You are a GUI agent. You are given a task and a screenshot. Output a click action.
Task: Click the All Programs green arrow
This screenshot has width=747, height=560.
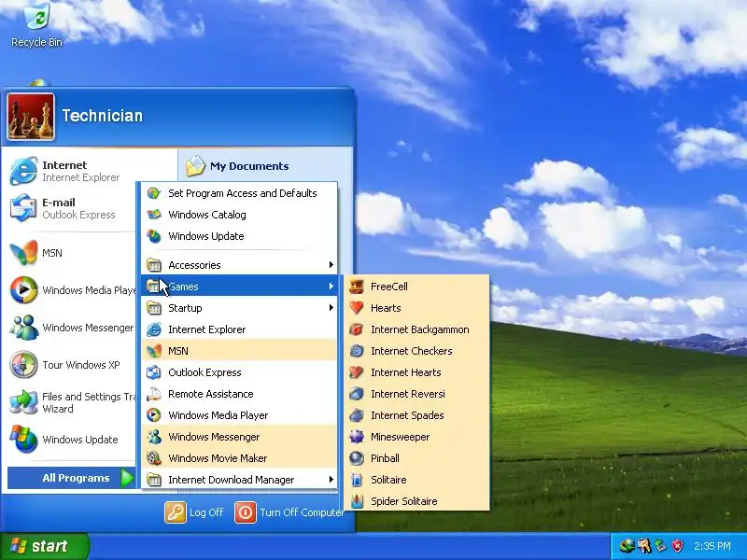tap(127, 478)
